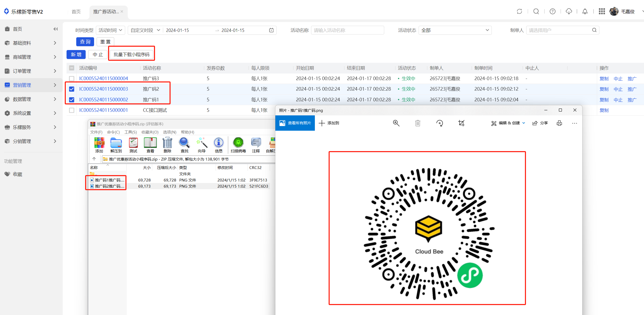Screen dimensions: 644x315
Task: Click the WinRAR 解压到 icon
Action: point(116,145)
